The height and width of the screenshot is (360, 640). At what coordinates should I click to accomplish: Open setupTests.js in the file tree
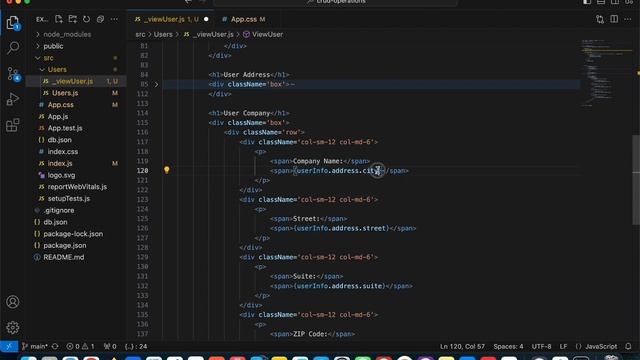(69, 199)
